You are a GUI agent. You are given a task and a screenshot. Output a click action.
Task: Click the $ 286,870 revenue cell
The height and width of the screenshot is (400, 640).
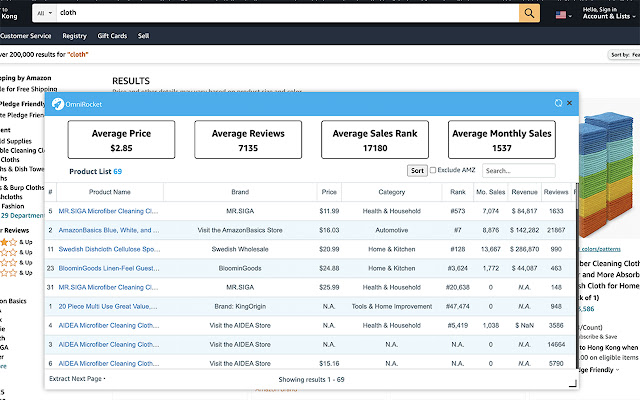(x=524, y=249)
